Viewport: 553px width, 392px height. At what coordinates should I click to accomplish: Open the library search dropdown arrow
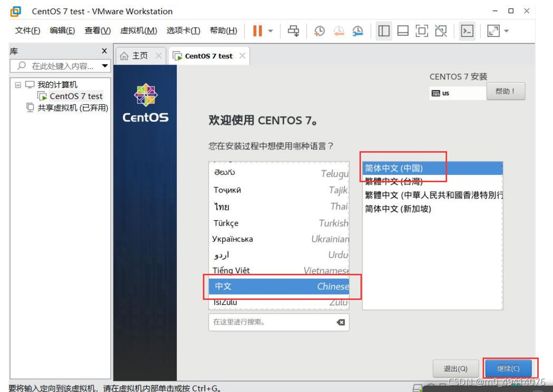point(105,66)
